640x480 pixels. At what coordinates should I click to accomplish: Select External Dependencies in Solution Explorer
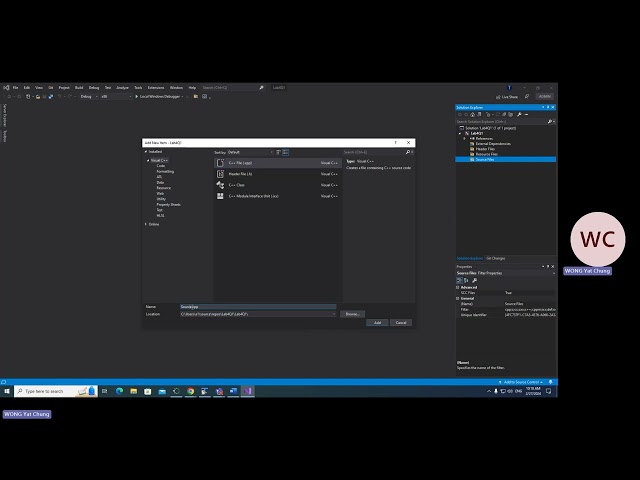[490, 144]
